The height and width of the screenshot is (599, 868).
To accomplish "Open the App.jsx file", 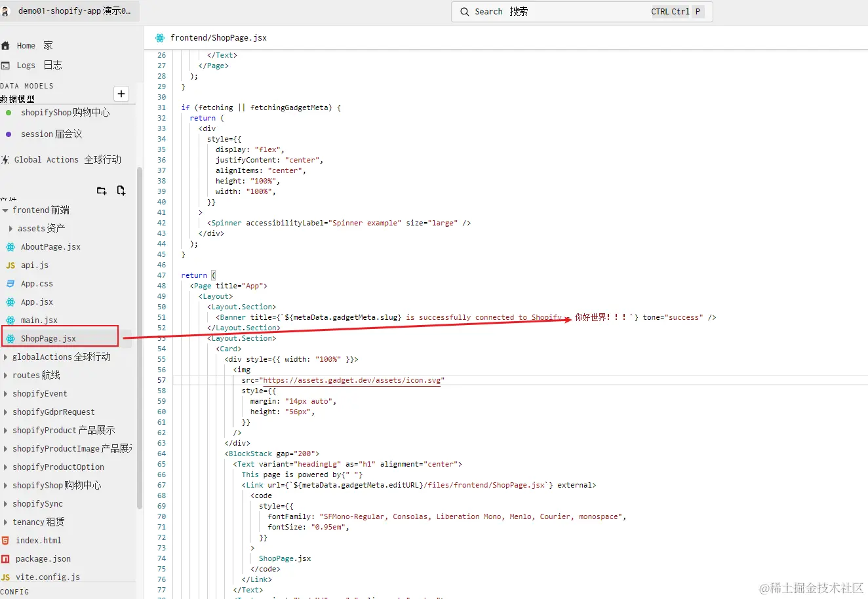I will coord(37,302).
